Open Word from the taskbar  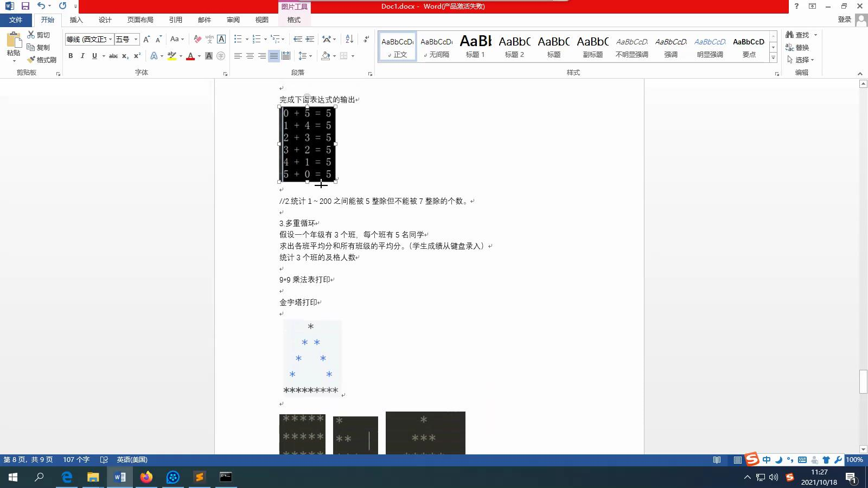[x=120, y=477]
